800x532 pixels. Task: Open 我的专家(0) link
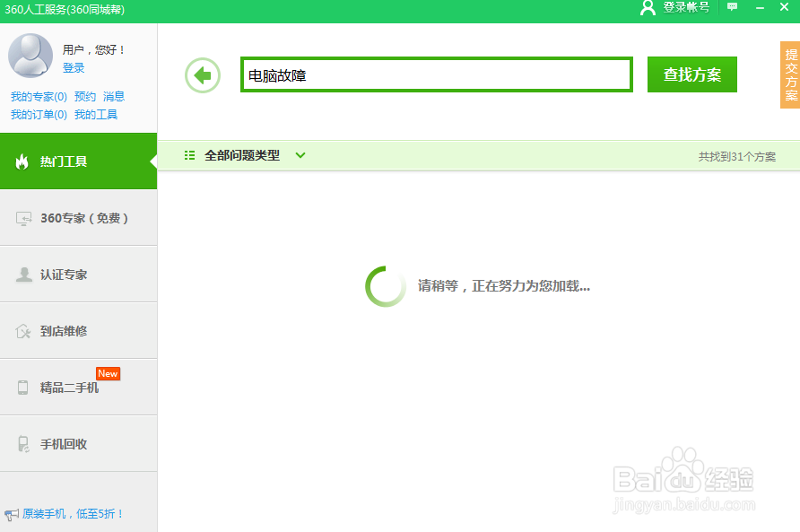coord(39,97)
